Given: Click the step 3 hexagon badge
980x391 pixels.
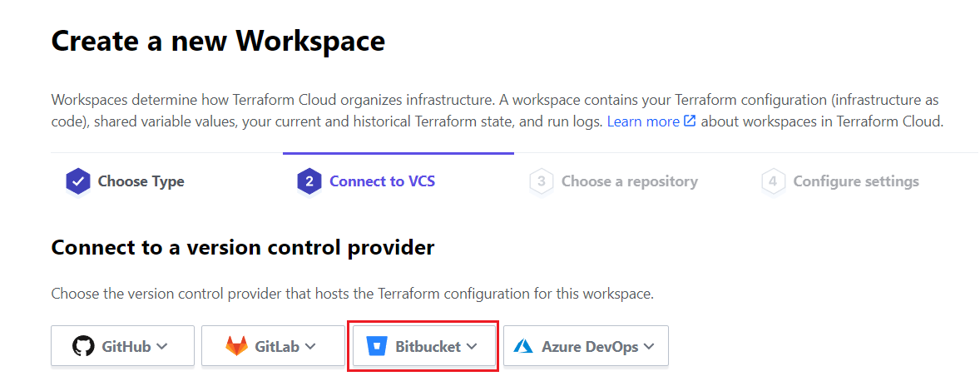Looking at the screenshot, I should click(x=542, y=181).
